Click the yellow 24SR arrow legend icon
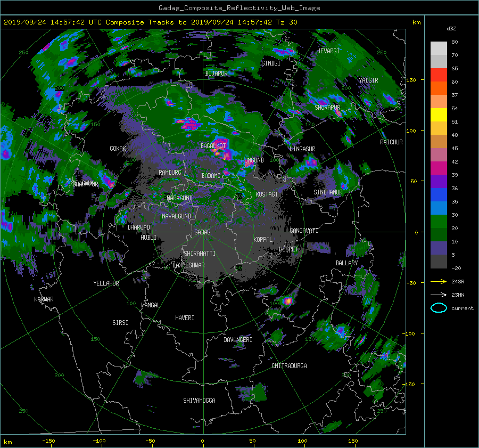The width and height of the screenshot is (479, 448). (439, 281)
